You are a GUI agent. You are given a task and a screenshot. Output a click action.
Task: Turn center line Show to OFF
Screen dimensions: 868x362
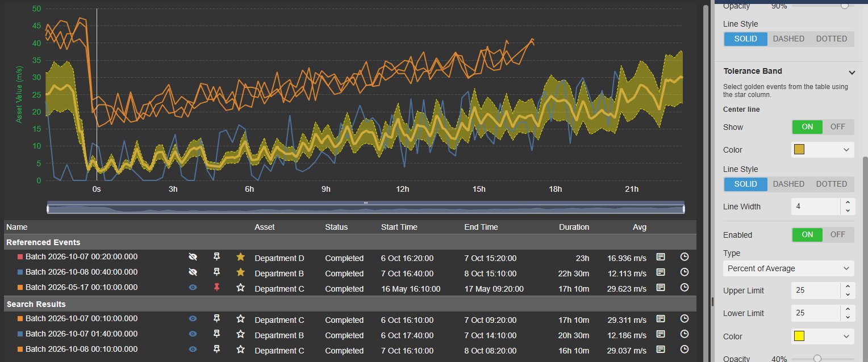[x=838, y=127]
